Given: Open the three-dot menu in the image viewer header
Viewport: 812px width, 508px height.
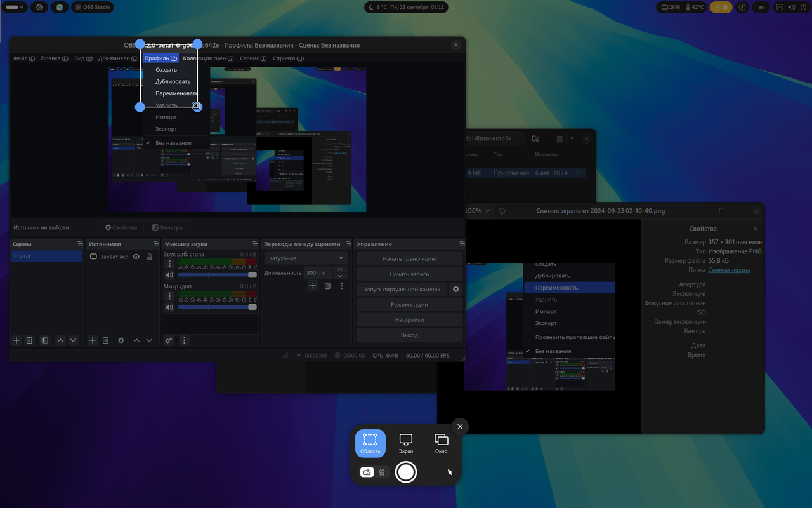Looking at the screenshot, I should [x=738, y=211].
